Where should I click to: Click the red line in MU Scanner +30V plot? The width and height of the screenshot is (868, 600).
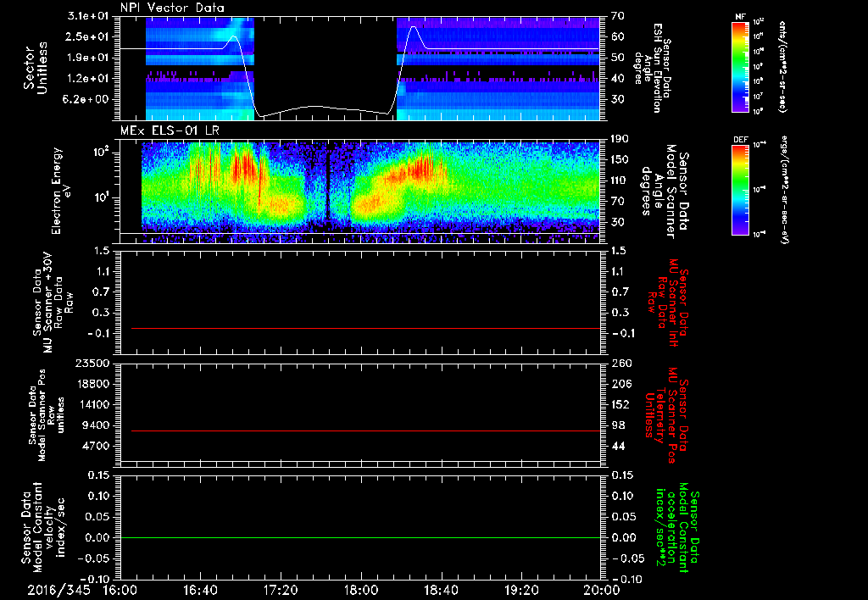coord(365,328)
